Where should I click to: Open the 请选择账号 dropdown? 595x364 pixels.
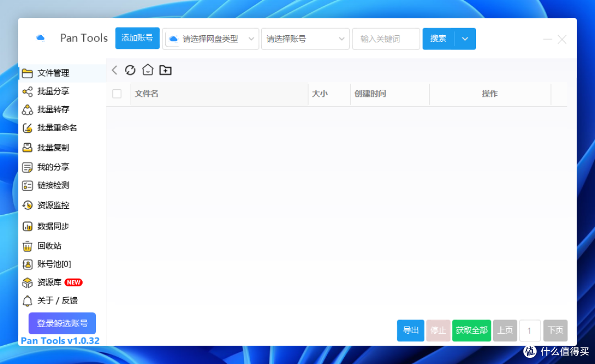(305, 39)
